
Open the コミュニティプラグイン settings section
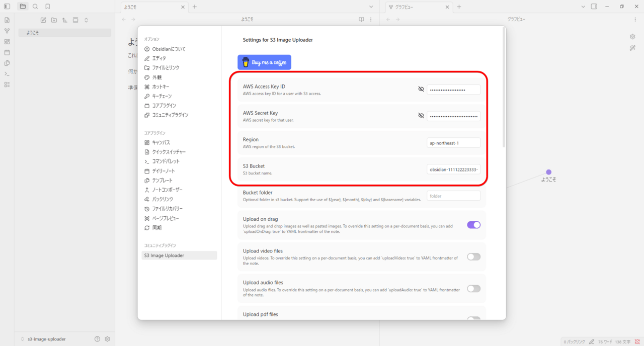click(179, 115)
